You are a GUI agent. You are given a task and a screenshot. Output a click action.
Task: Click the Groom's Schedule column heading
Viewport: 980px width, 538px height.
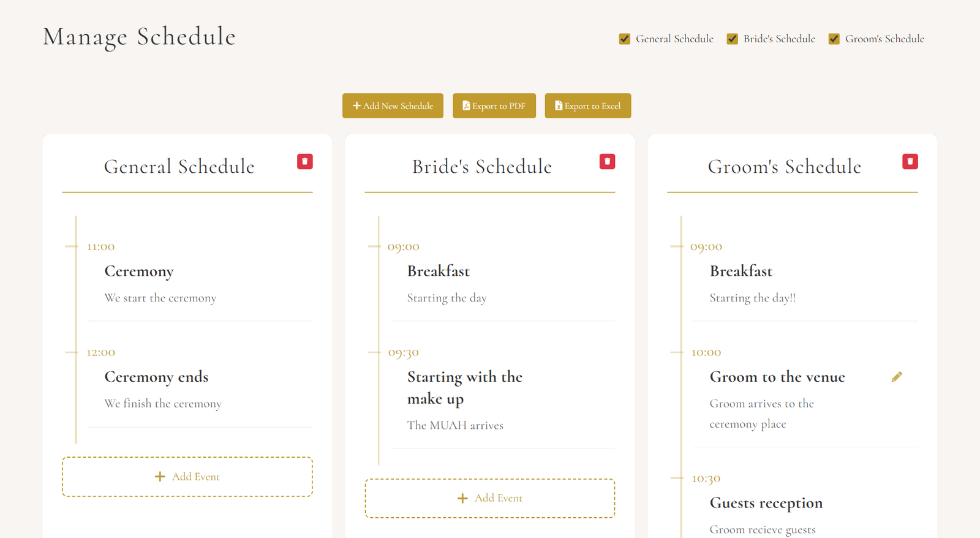(x=785, y=167)
